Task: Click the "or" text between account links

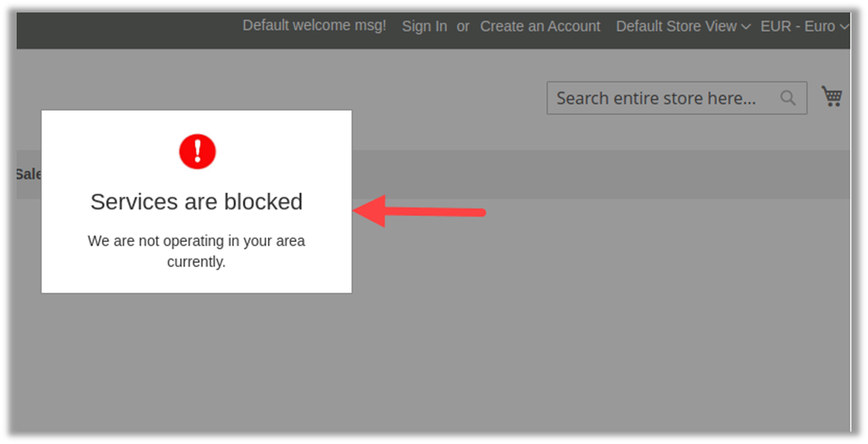Action: (463, 27)
